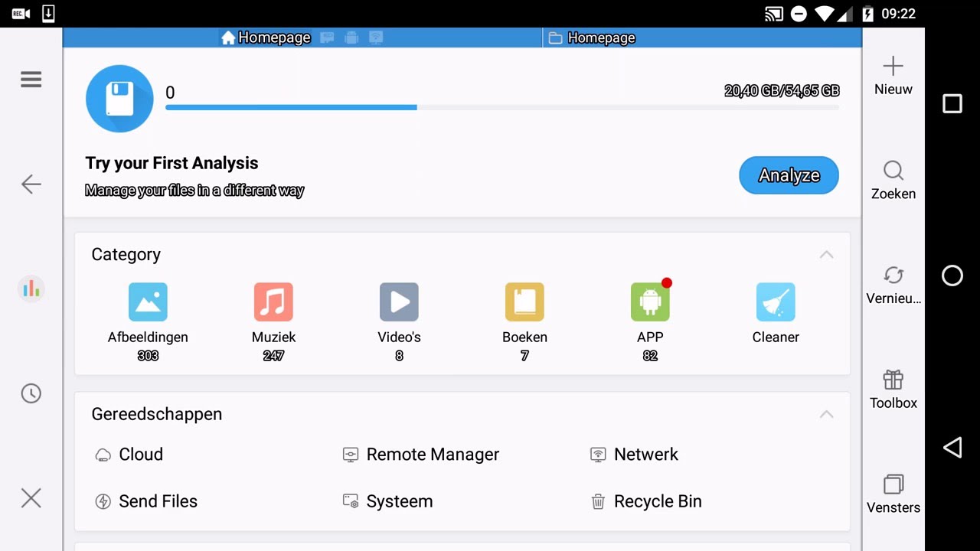Tap the download notification icon
Viewport: 980px width, 551px height.
tap(48, 13)
